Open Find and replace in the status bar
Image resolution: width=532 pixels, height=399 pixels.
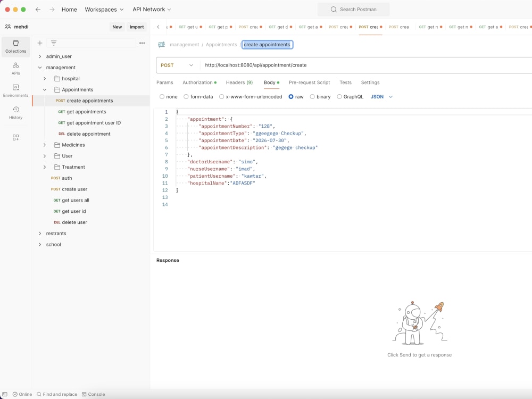[x=57, y=394]
